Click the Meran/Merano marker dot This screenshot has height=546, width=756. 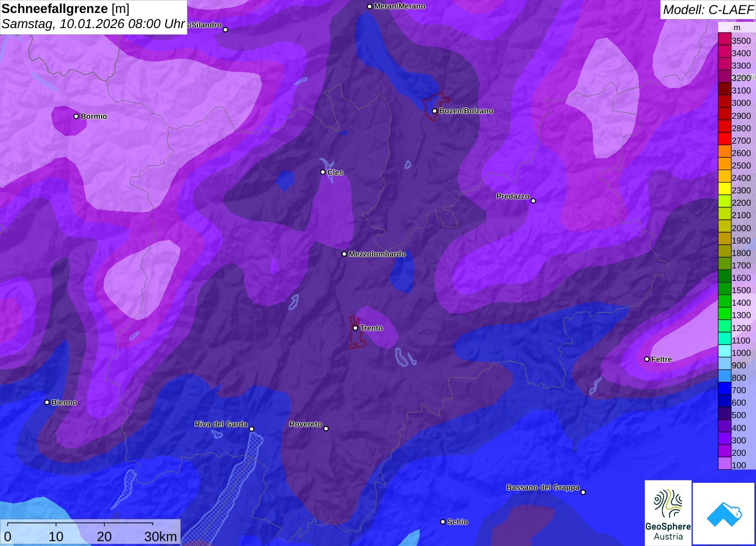point(369,6)
